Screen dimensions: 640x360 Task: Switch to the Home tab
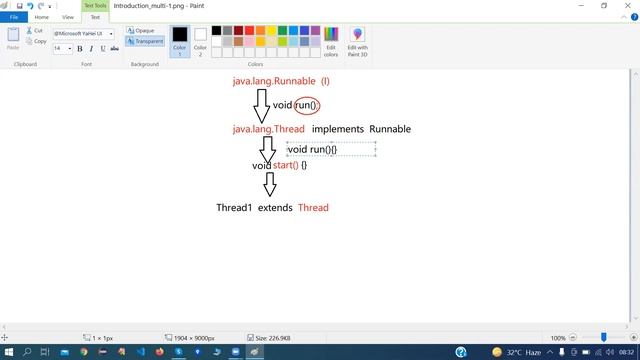coord(41,17)
